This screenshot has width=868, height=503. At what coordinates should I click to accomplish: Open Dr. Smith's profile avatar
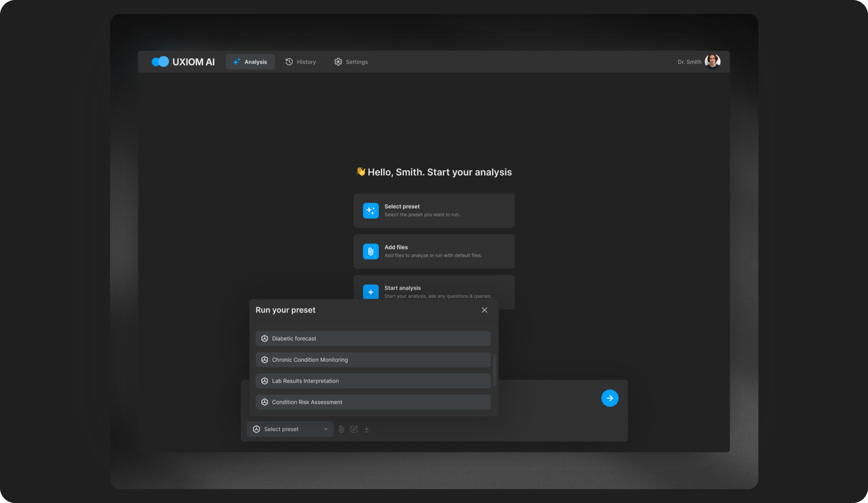click(712, 62)
